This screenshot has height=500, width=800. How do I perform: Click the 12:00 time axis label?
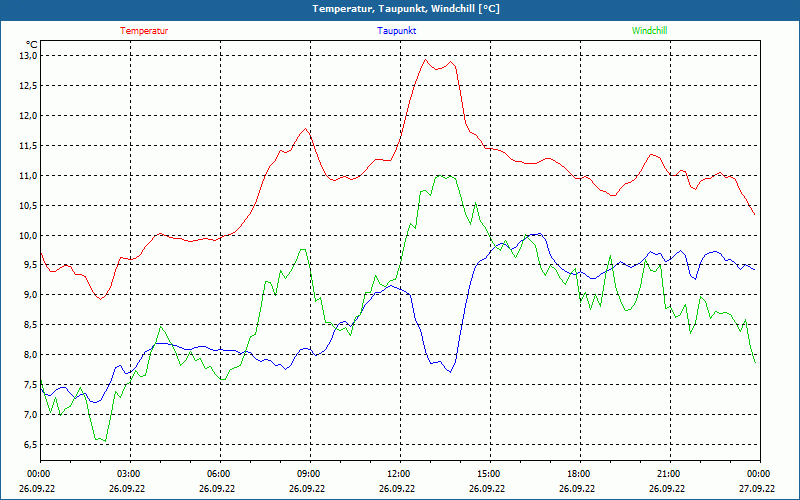pyautogui.click(x=398, y=474)
